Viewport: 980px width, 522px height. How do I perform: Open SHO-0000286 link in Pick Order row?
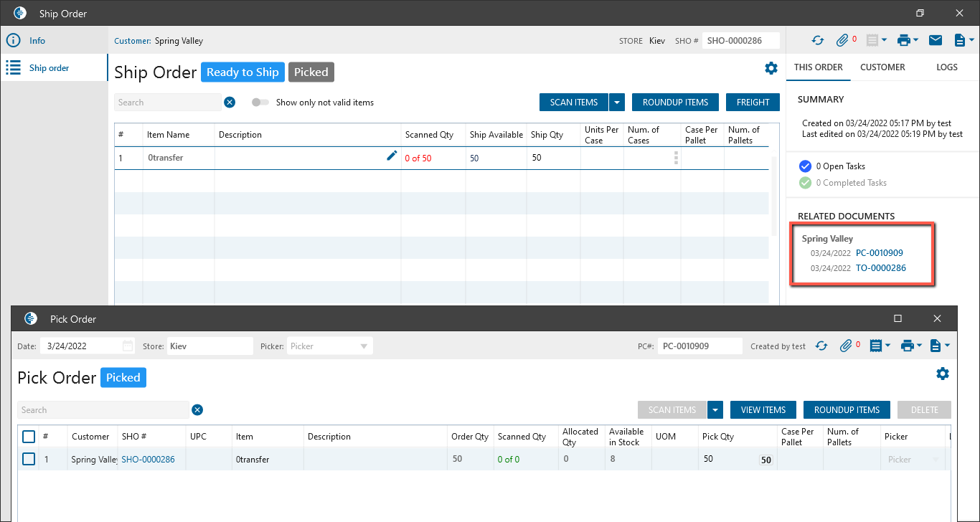(x=148, y=460)
